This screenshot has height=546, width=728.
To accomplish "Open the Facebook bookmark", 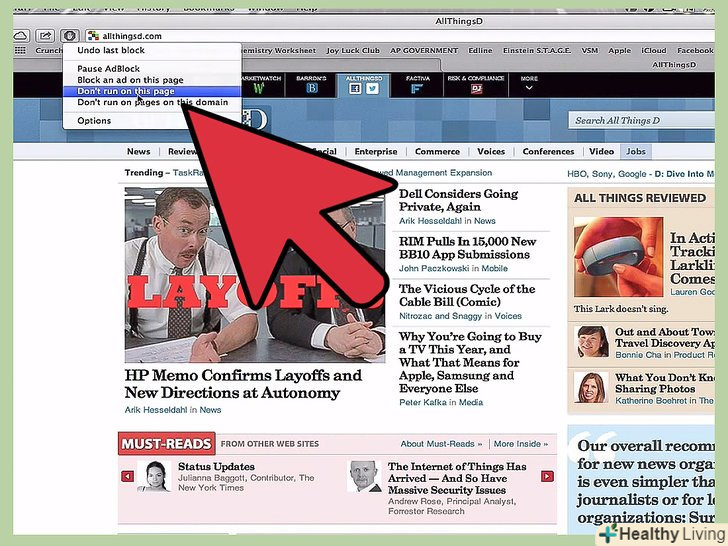I will (695, 51).
